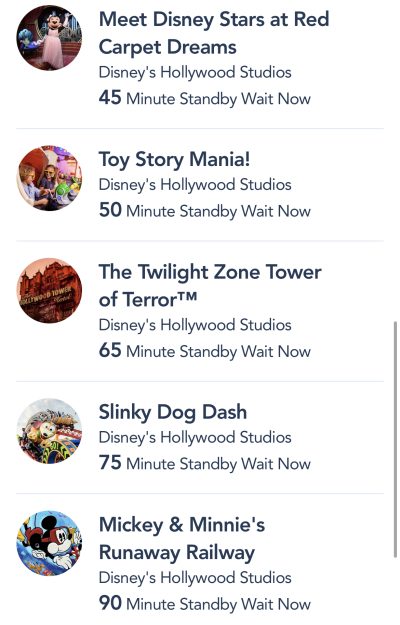400x625 pixels.
Task: Open Meet Disney Stars at Red Carpet Dreams
Action: pyautogui.click(x=214, y=33)
